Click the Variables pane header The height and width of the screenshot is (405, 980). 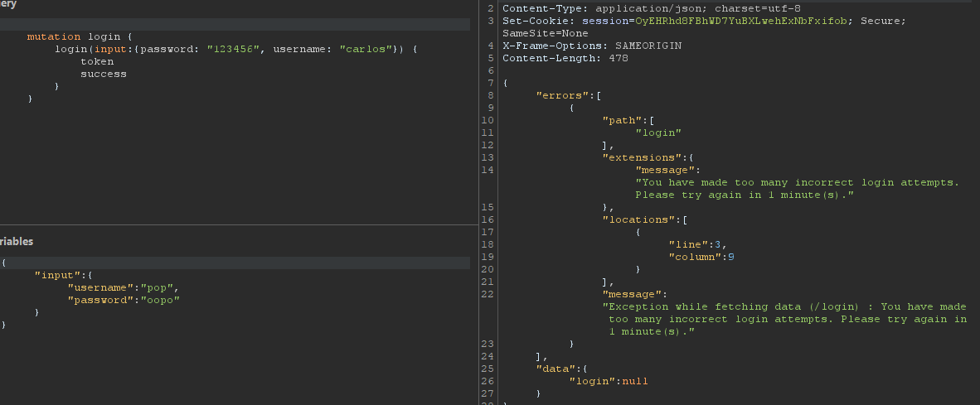17,241
